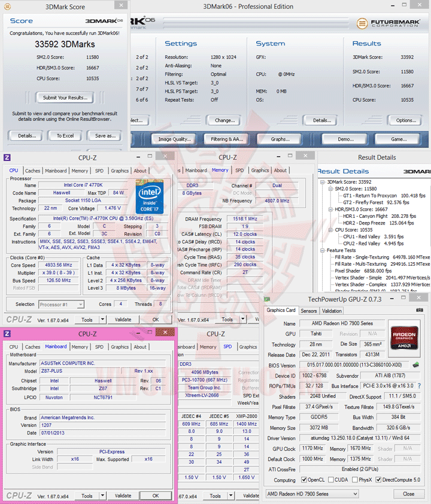Screen dimensions: 431x504
Task: Close the pink CPU-Z Mainboard window
Action: [165, 332]
